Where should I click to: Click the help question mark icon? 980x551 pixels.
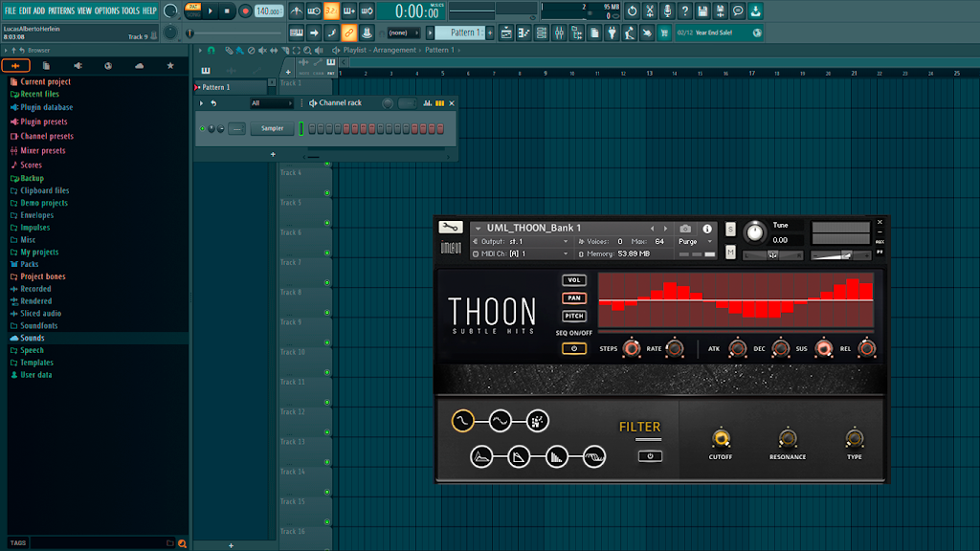click(685, 11)
